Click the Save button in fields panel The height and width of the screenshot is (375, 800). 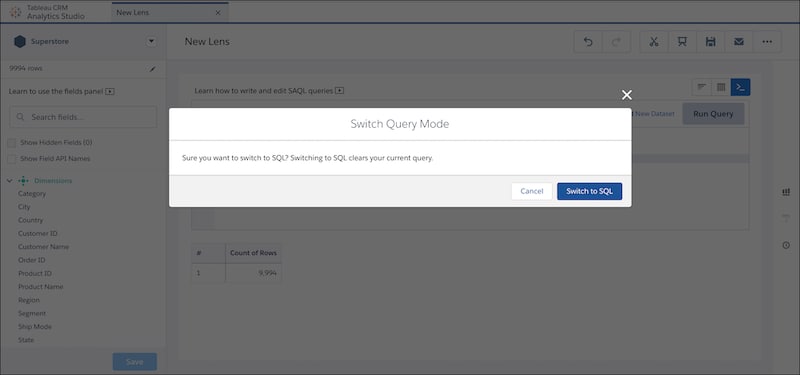(135, 362)
